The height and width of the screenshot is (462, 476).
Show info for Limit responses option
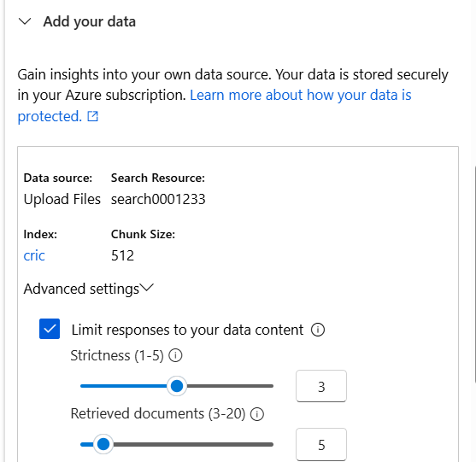click(x=318, y=330)
